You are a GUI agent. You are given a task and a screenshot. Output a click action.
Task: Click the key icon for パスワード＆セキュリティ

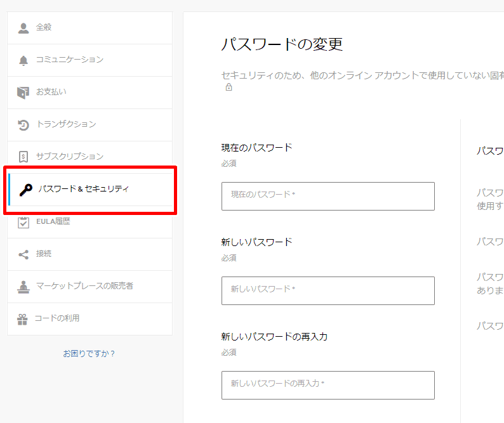26,190
